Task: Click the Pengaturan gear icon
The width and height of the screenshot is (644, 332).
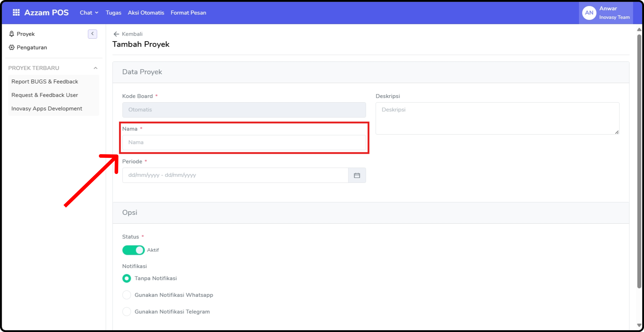Action: pos(12,47)
